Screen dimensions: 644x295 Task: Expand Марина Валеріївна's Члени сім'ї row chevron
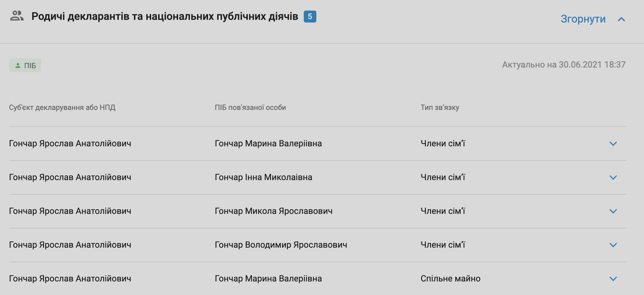(613, 143)
